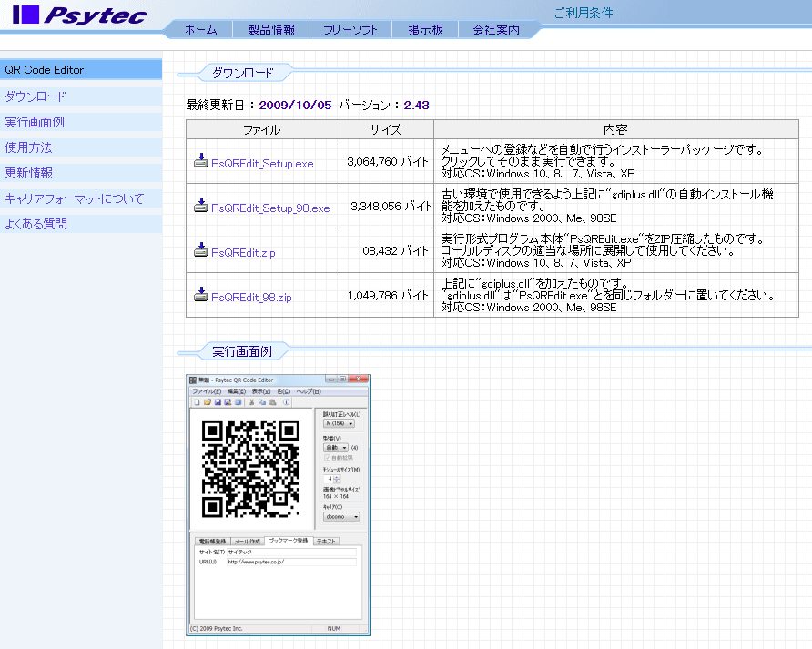Click download icon beside PsQREdit_Setup.exe

click(201, 161)
